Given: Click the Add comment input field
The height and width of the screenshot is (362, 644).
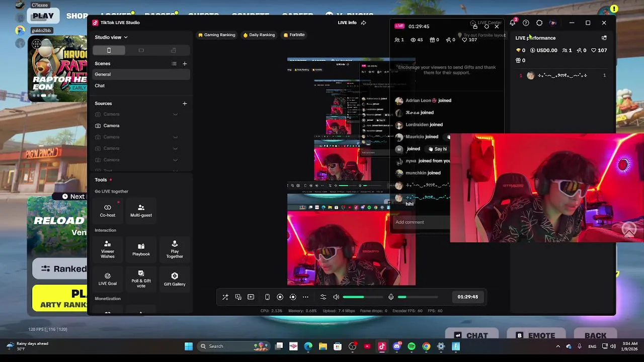Looking at the screenshot, I should coord(422,222).
